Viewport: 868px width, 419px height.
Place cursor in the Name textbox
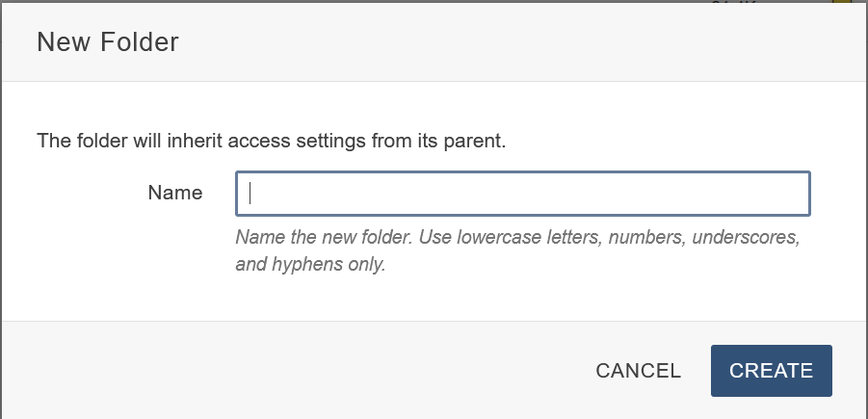point(522,194)
